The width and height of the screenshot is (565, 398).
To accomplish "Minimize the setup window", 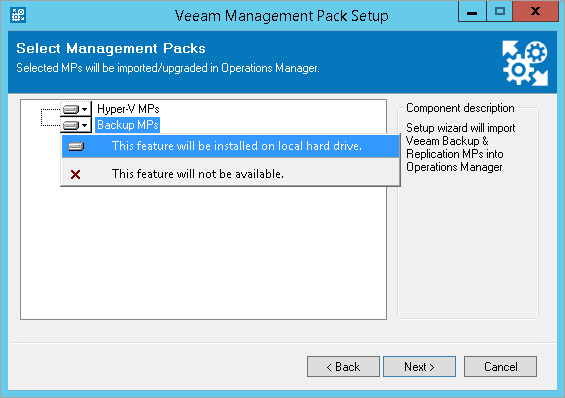I will click(x=472, y=12).
